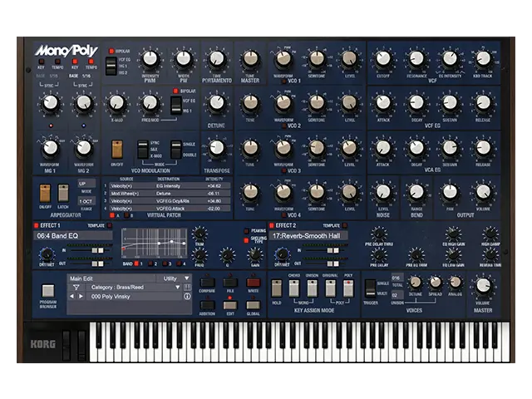532x399 pixels.
Task: Toggle the PWM Bipolar LED
Action: pos(111,52)
